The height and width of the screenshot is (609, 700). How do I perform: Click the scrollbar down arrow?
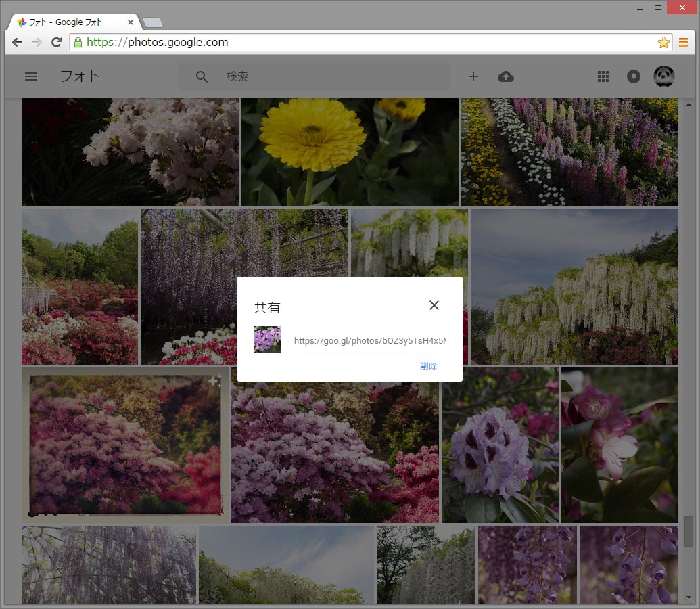689,597
